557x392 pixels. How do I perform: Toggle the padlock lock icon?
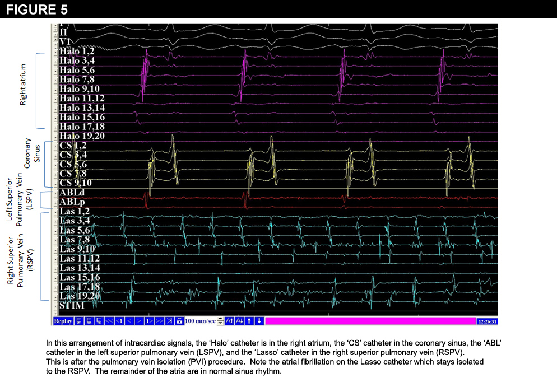(179, 321)
